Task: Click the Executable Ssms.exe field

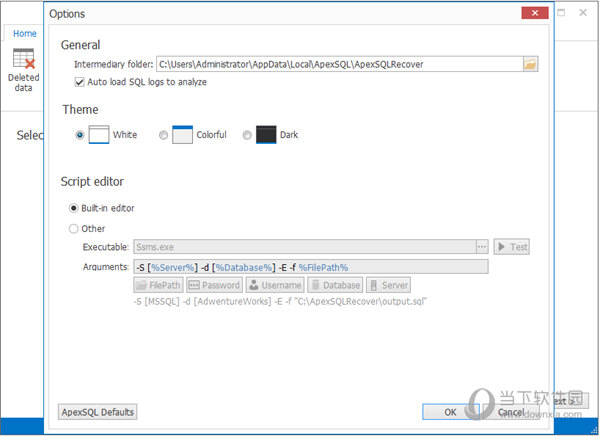Action: [305, 247]
